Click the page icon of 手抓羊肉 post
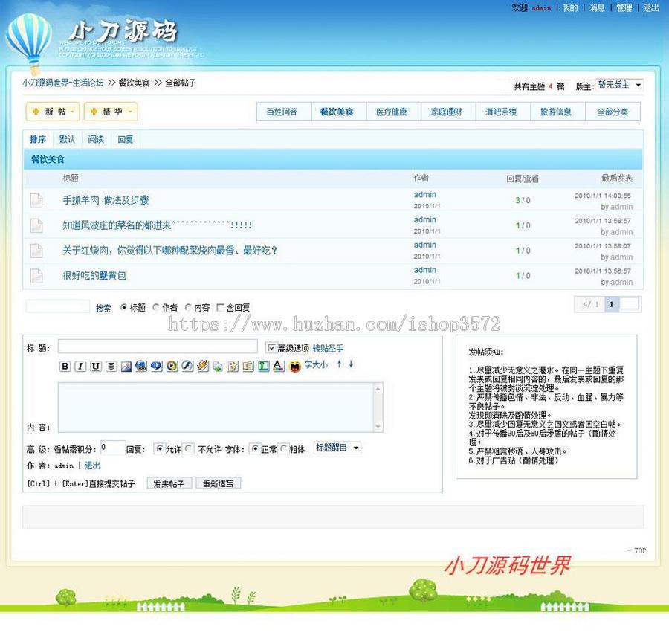The image size is (669, 644). pos(36,200)
